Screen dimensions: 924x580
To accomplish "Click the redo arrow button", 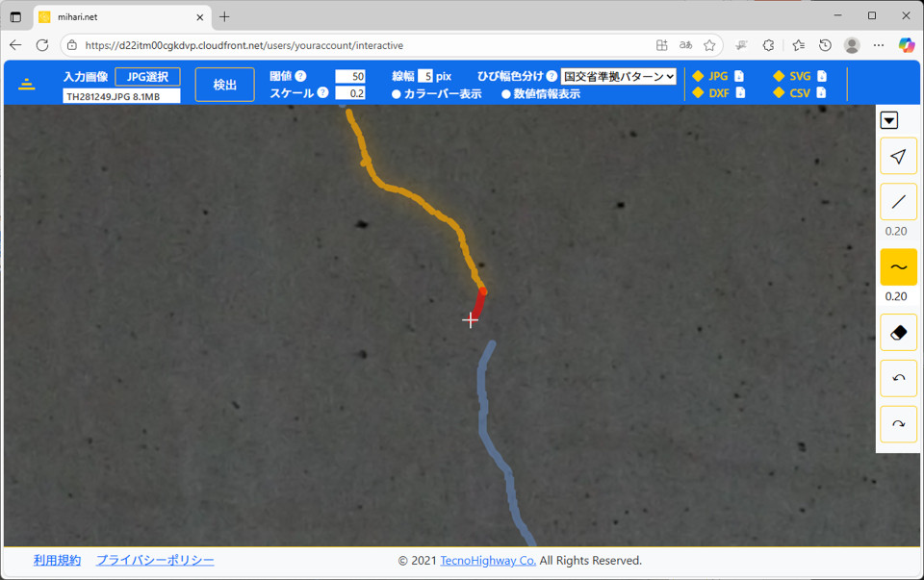I will (x=898, y=424).
